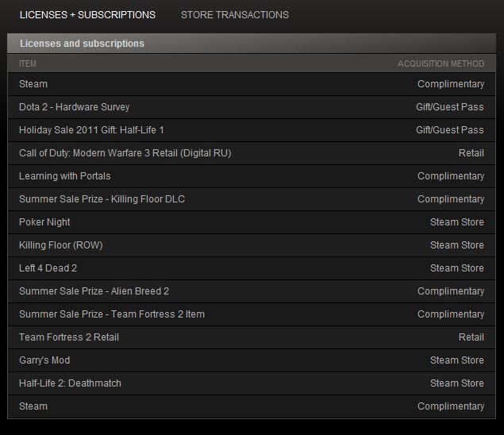Image resolution: width=504 pixels, height=435 pixels.
Task: Click Complimentary for Learning with Portals
Action: click(x=451, y=176)
